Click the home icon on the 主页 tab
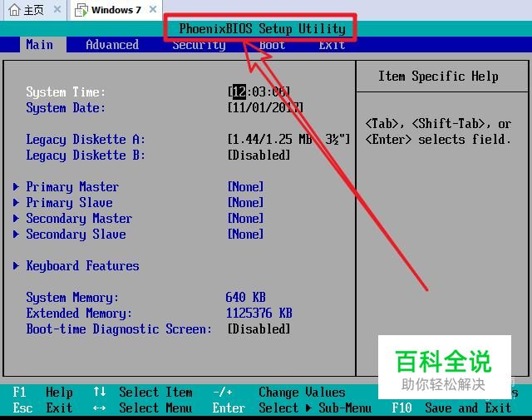Image resolution: width=532 pixels, height=420 pixels. tap(15, 10)
